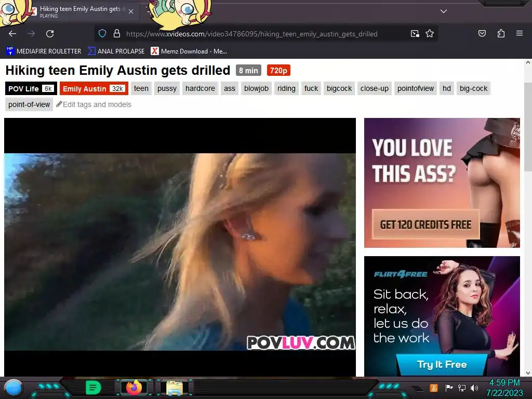The width and height of the screenshot is (532, 399).
Task: Open the MEDIAFIRE ROULETTER bookmark
Action: [44, 51]
